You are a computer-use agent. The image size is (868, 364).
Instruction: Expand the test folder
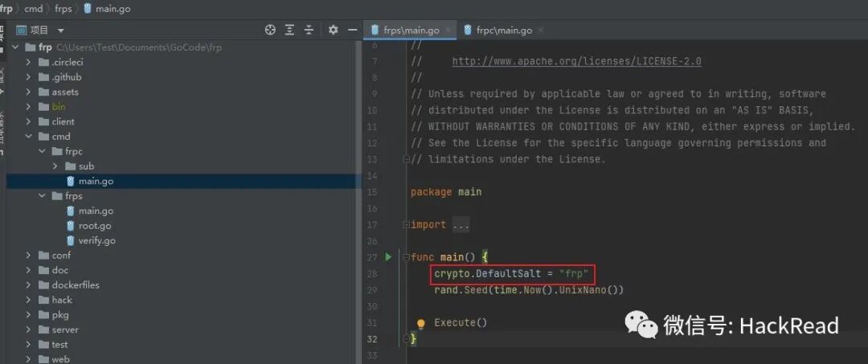pos(29,345)
